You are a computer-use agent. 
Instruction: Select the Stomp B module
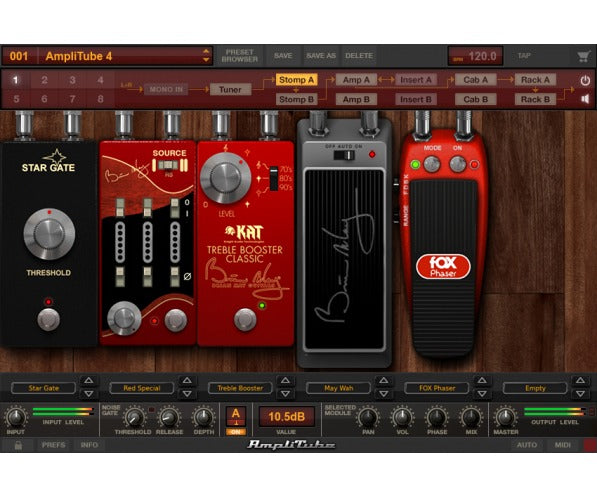296,99
